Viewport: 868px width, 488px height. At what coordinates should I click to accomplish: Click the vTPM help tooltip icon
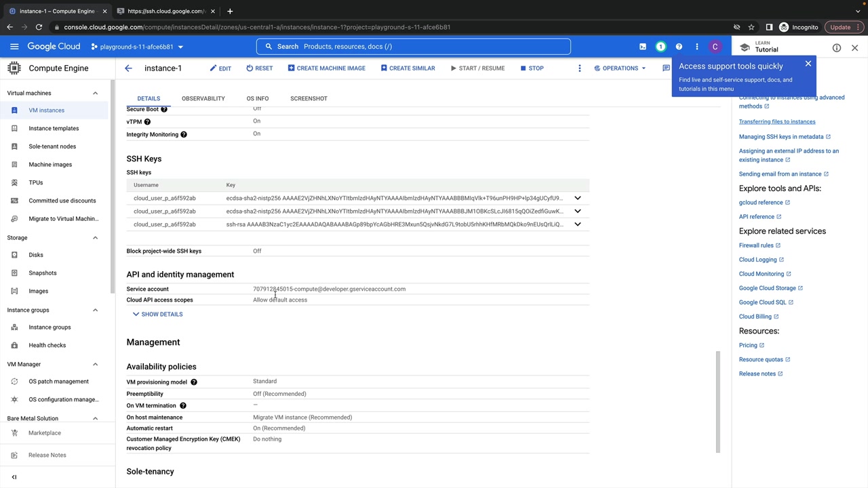click(147, 122)
